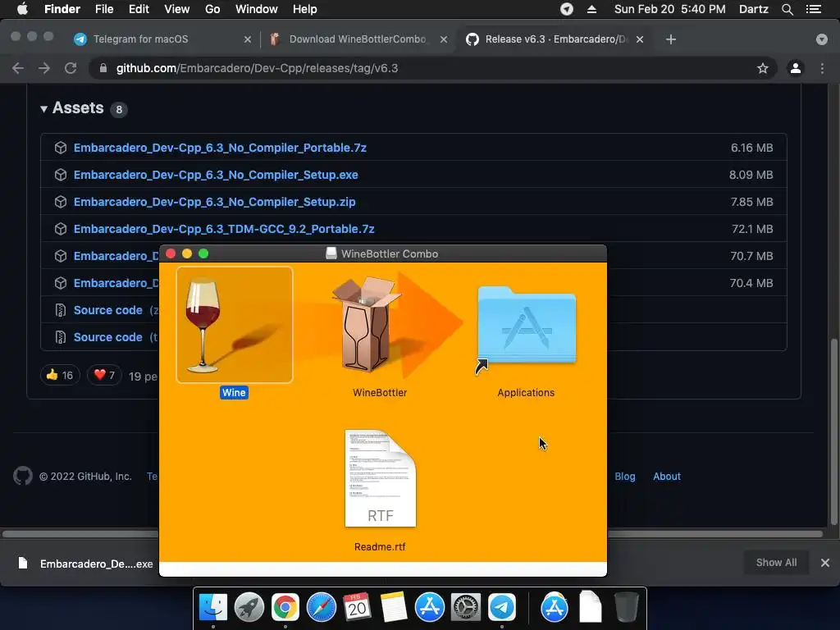Viewport: 840px width, 630px height.
Task: Click the GitHub logo in the footer
Action: click(22, 476)
